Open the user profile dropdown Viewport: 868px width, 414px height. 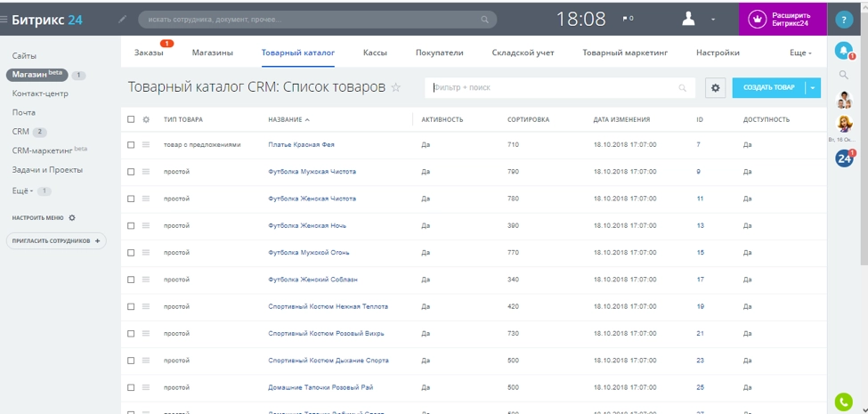coord(699,19)
